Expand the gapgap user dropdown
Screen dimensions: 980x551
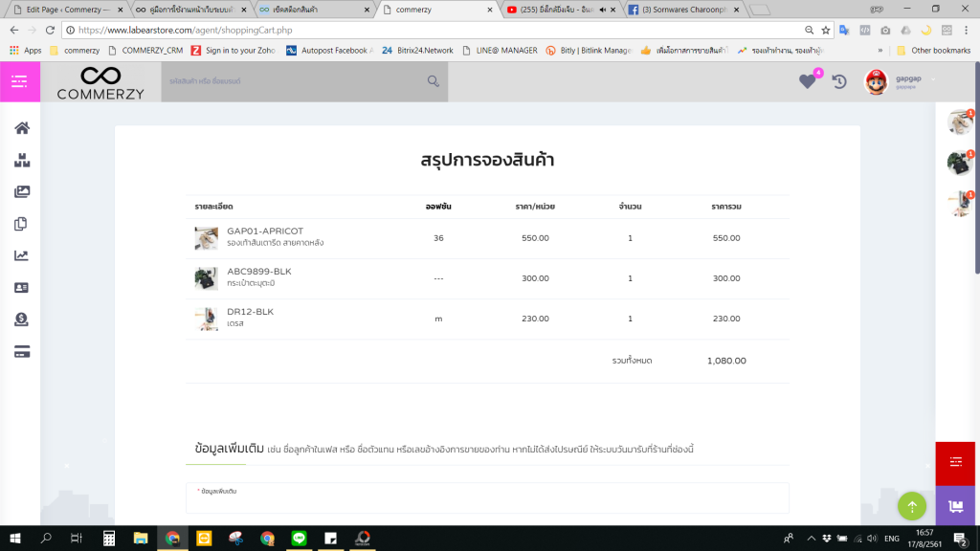[x=934, y=79]
